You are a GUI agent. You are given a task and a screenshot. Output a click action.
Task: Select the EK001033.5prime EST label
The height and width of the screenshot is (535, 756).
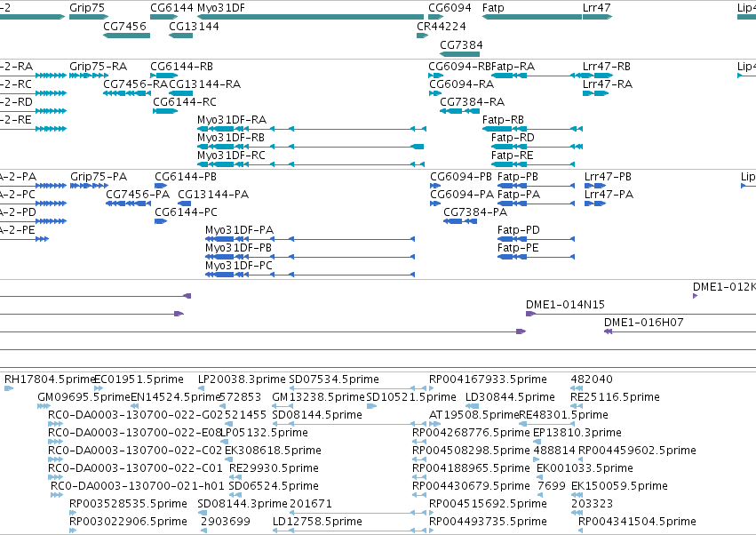click(585, 468)
